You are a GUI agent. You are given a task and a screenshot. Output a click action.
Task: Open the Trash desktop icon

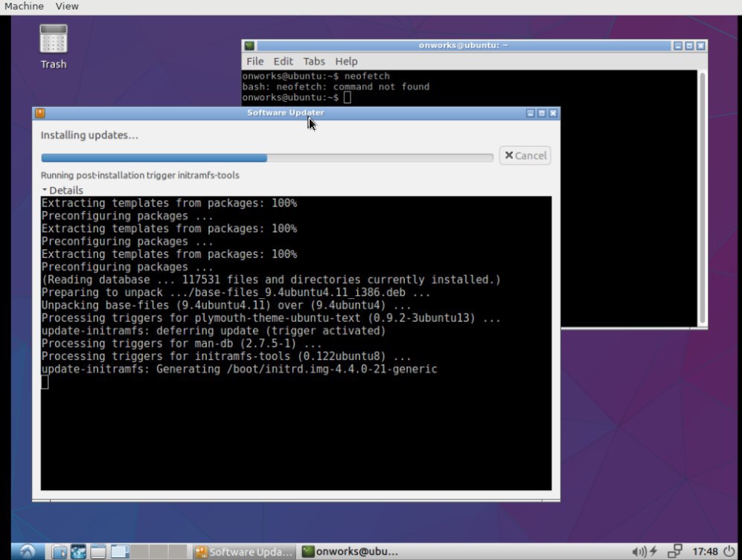53,46
